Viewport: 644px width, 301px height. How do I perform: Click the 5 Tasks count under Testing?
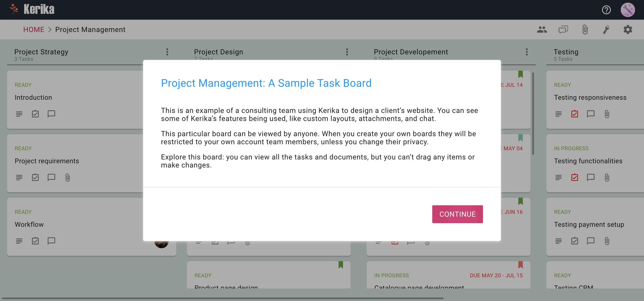[563, 59]
